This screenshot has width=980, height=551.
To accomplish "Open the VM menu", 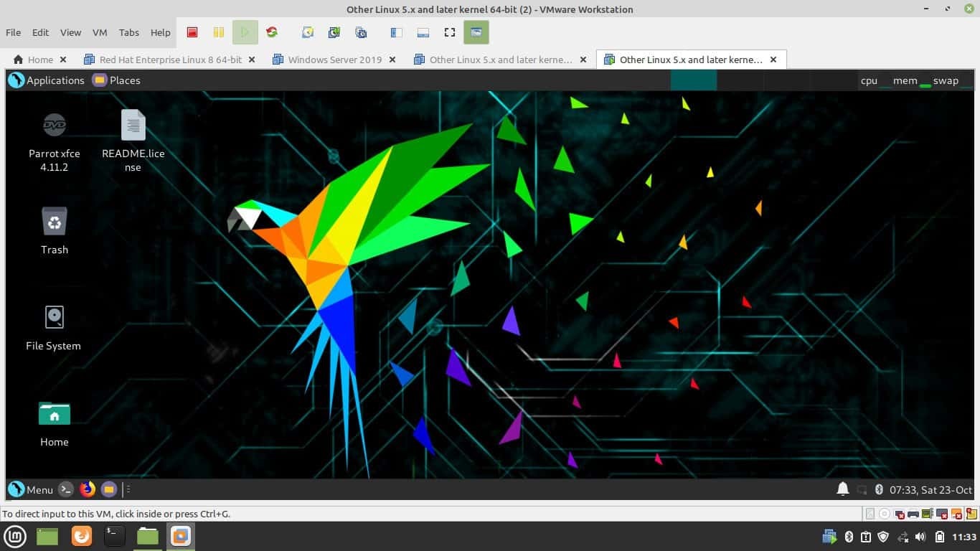I will click(100, 32).
